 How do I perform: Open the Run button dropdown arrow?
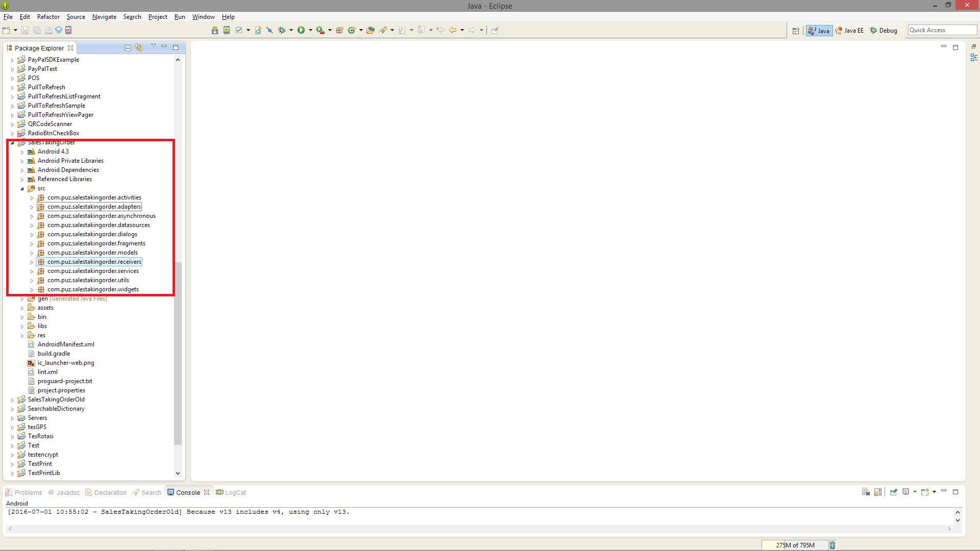tap(310, 31)
